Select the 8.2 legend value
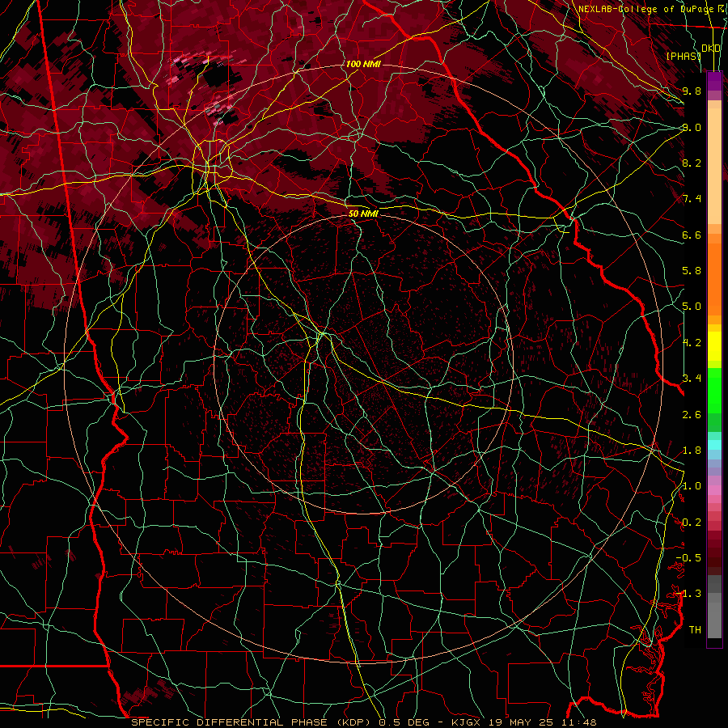728x728 pixels. pyautogui.click(x=692, y=163)
